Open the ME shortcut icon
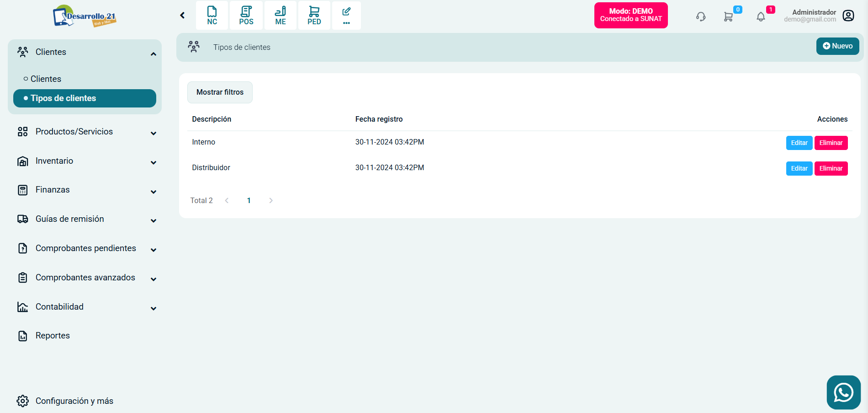Image resolution: width=868 pixels, height=413 pixels. click(281, 16)
